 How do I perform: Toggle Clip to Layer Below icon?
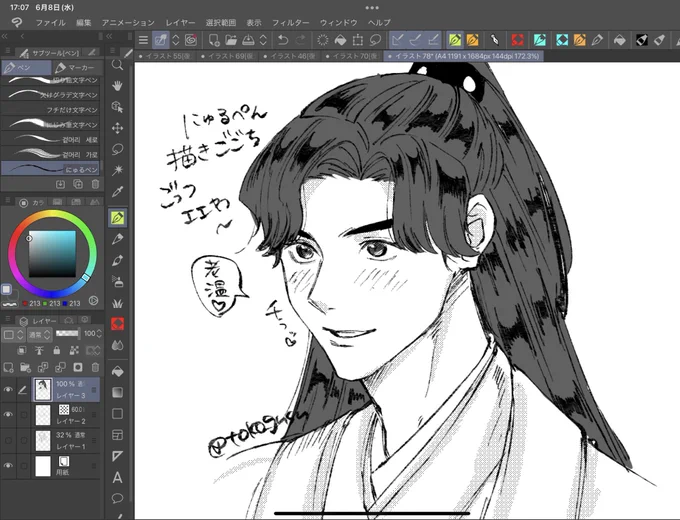(x=21, y=350)
